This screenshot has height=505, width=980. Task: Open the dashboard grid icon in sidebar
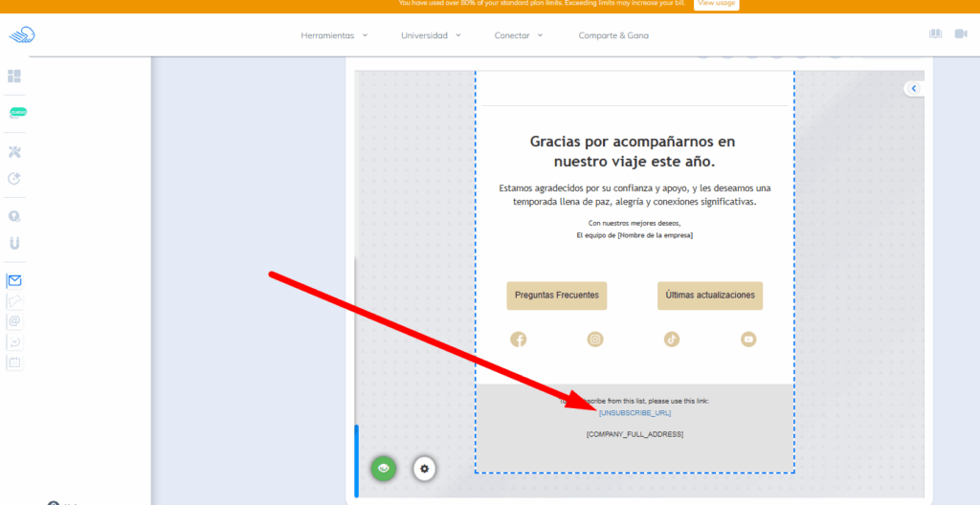(14, 76)
